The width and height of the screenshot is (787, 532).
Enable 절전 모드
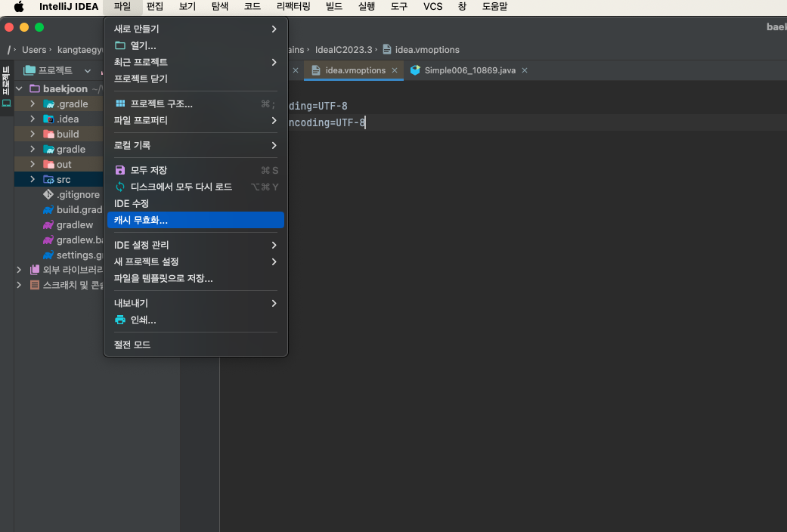tap(196, 345)
